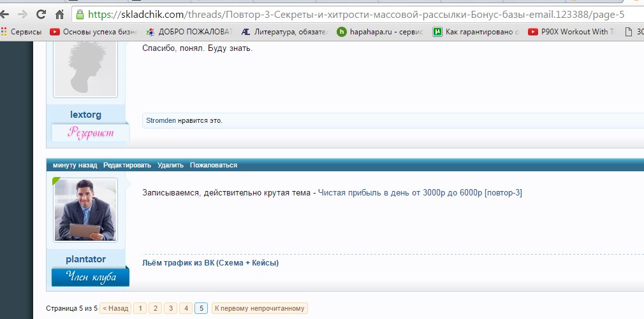Screen dimensions: 644x319
Task: Go to page 1 of thread
Action: 140,308
